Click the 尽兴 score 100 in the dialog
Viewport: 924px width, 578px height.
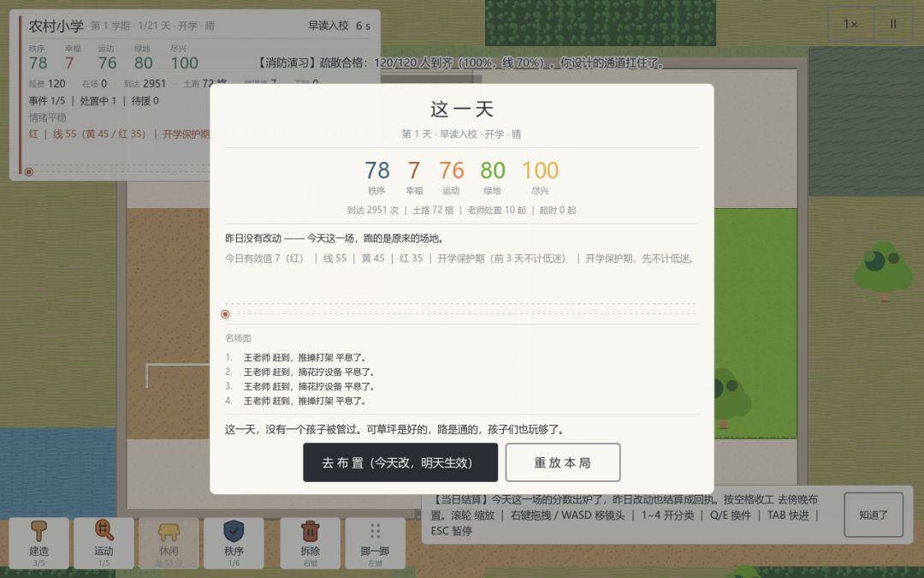541,170
